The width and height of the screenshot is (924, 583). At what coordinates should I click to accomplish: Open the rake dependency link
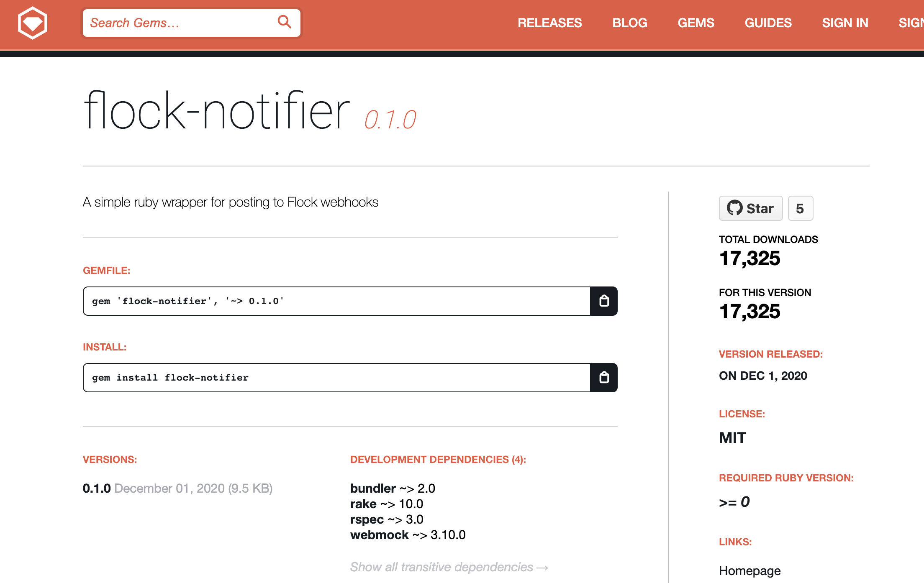(x=363, y=504)
